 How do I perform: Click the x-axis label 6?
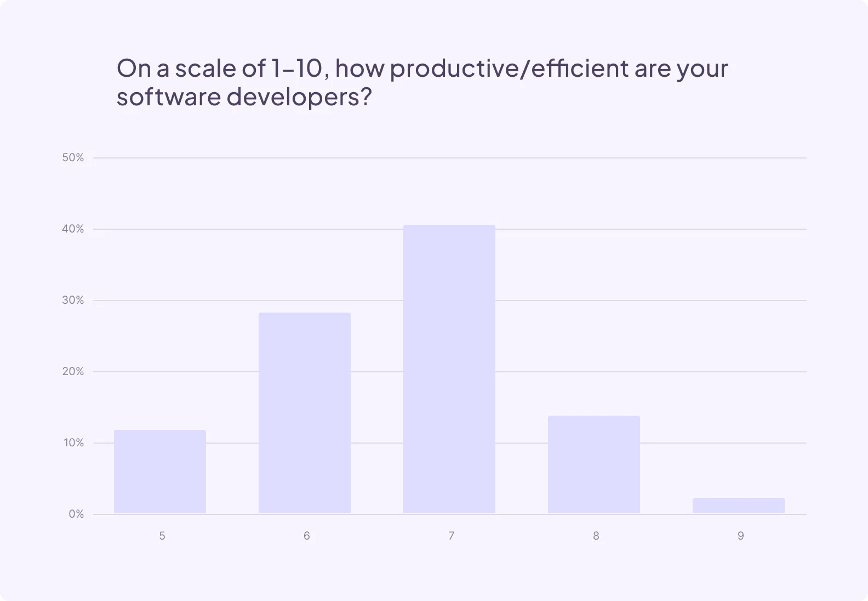[307, 536]
